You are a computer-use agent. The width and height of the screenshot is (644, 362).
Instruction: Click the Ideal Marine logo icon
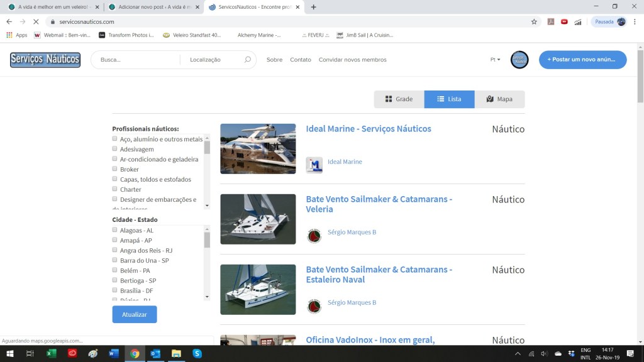coord(314,165)
